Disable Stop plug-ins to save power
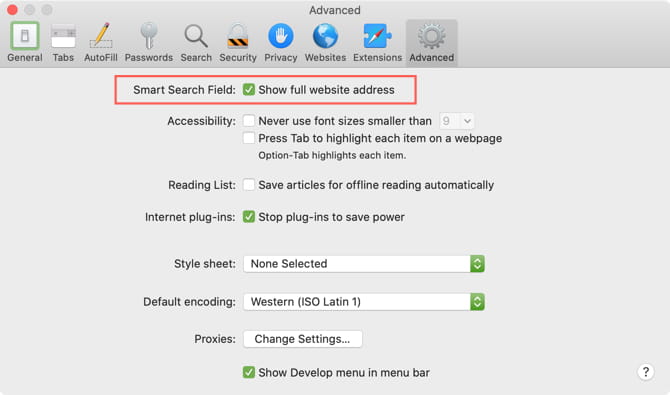The height and width of the screenshot is (395, 670). [249, 217]
